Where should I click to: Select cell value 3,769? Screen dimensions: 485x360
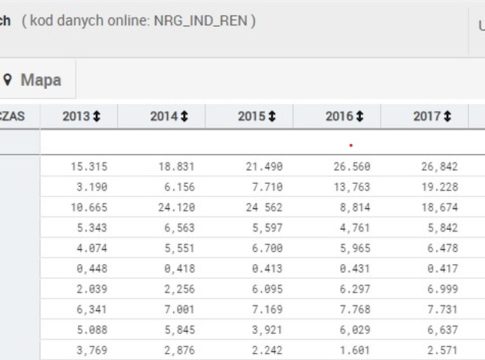pyautogui.click(x=92, y=350)
